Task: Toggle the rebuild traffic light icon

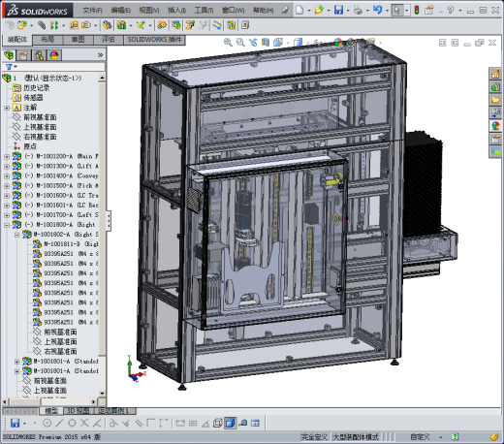Action: (x=417, y=10)
